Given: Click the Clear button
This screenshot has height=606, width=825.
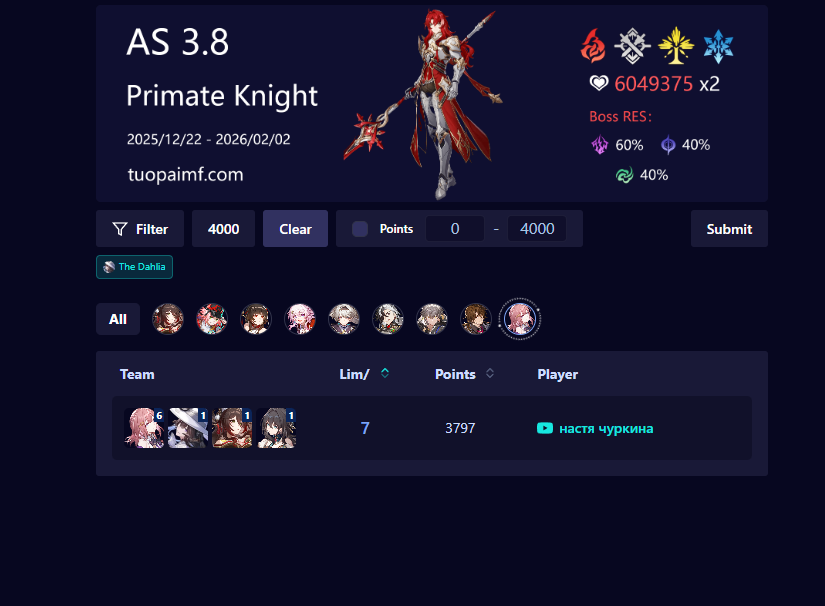Looking at the screenshot, I should point(295,229).
